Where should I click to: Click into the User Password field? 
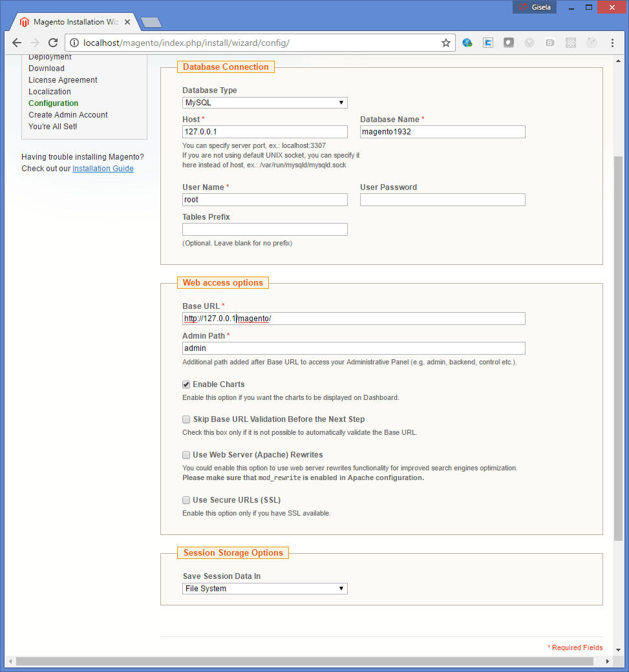442,200
